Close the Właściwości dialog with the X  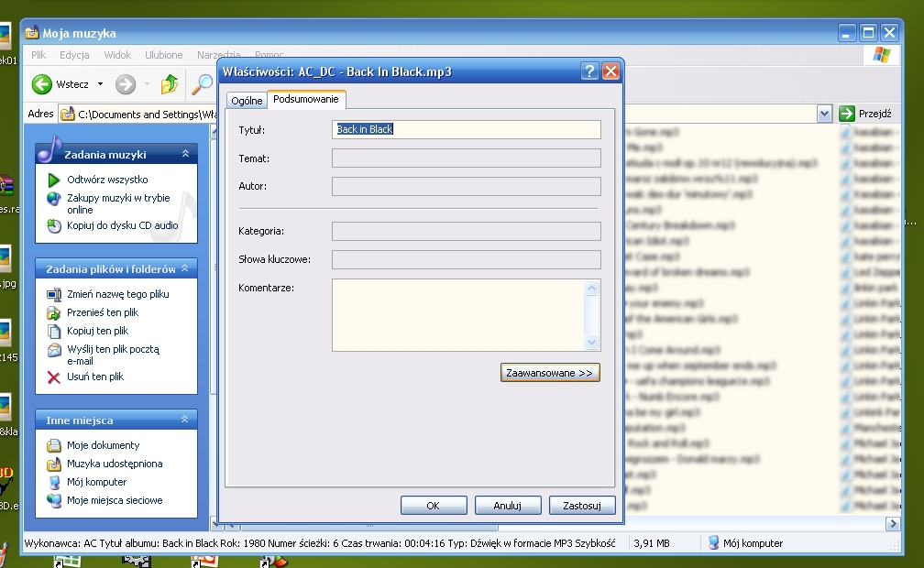point(610,71)
